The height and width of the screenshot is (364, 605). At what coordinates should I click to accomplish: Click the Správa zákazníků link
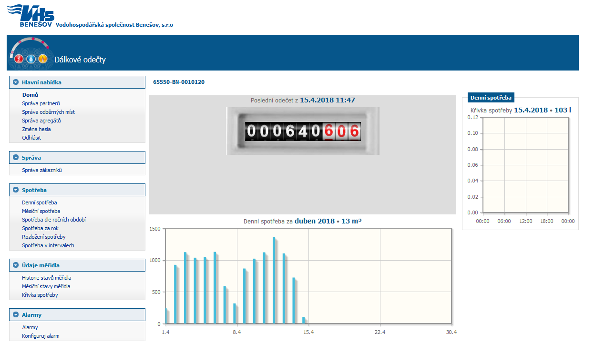[42, 170]
